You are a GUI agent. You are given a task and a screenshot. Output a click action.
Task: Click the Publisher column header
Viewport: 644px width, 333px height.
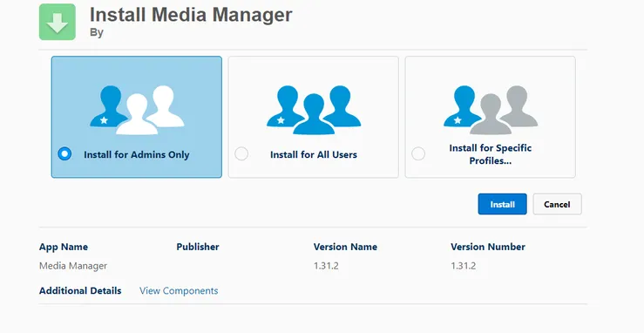coord(198,247)
